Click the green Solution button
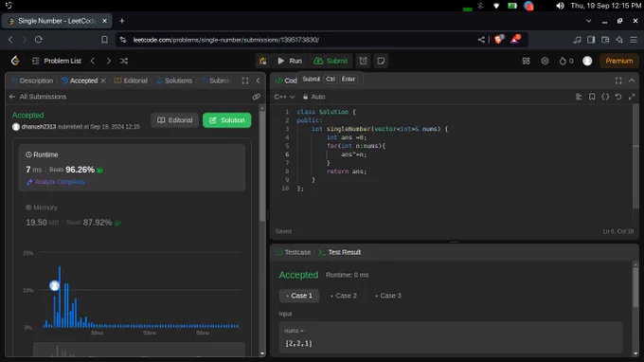 [x=226, y=120]
